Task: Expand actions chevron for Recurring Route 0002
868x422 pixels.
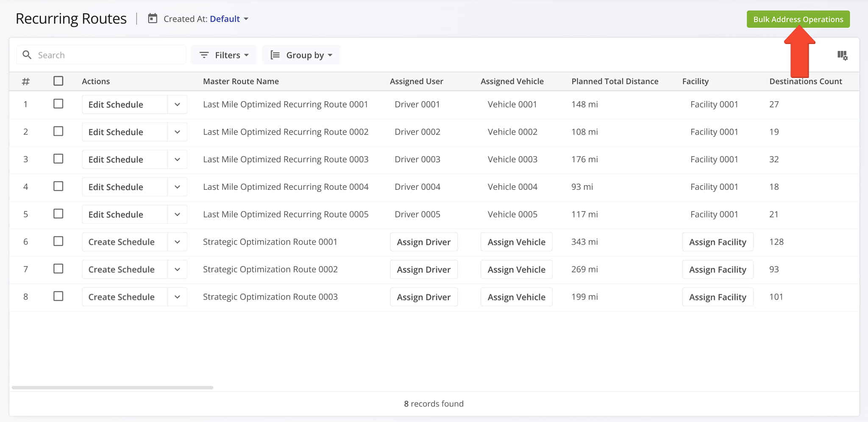Action: click(177, 132)
